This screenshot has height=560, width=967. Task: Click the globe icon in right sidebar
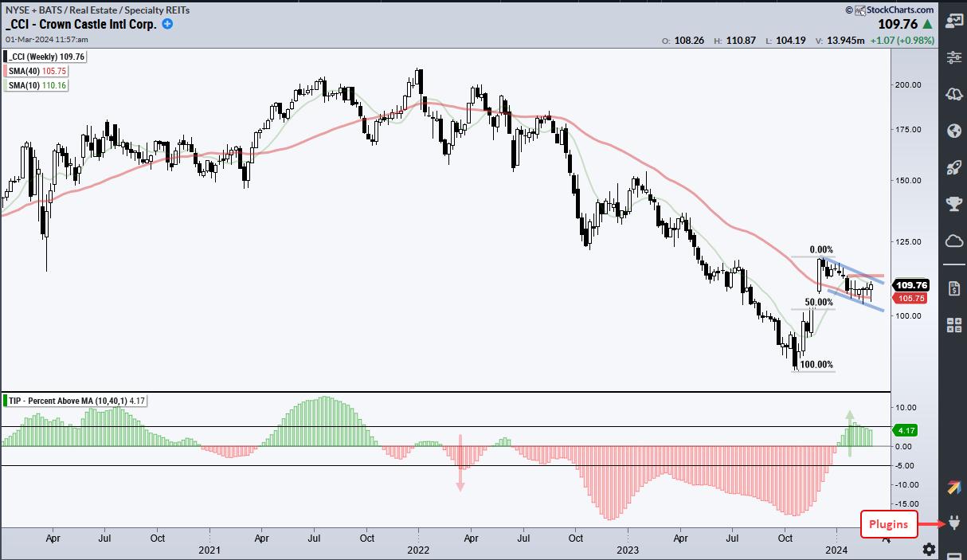click(x=953, y=131)
